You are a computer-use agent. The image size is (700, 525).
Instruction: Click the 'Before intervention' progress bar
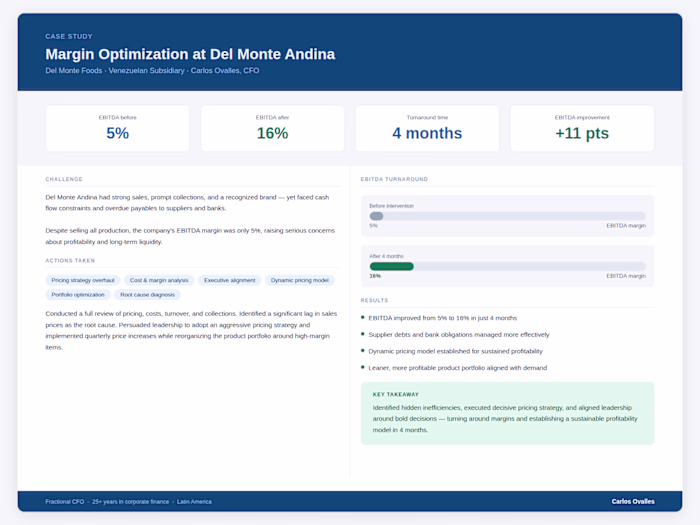[508, 216]
